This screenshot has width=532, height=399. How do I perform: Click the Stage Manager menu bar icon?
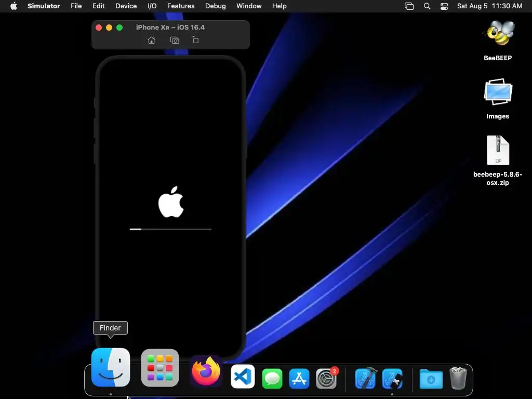pyautogui.click(x=409, y=6)
